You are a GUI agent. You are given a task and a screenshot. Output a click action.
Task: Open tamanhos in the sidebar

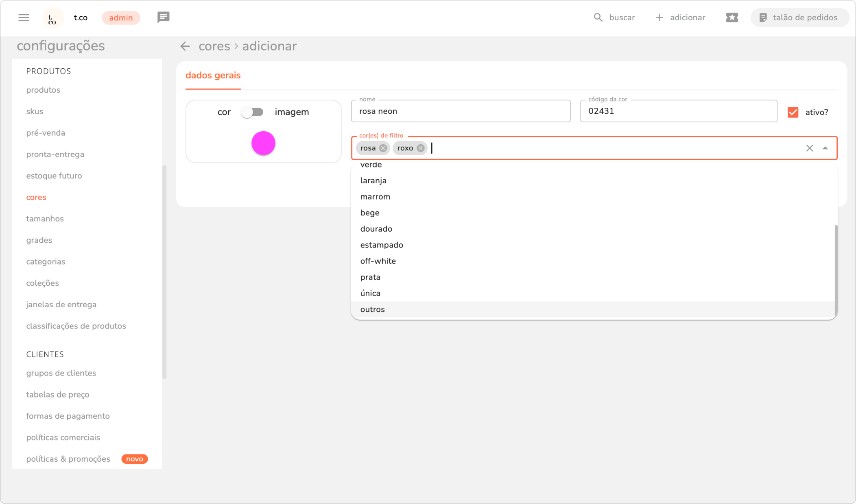[45, 219]
